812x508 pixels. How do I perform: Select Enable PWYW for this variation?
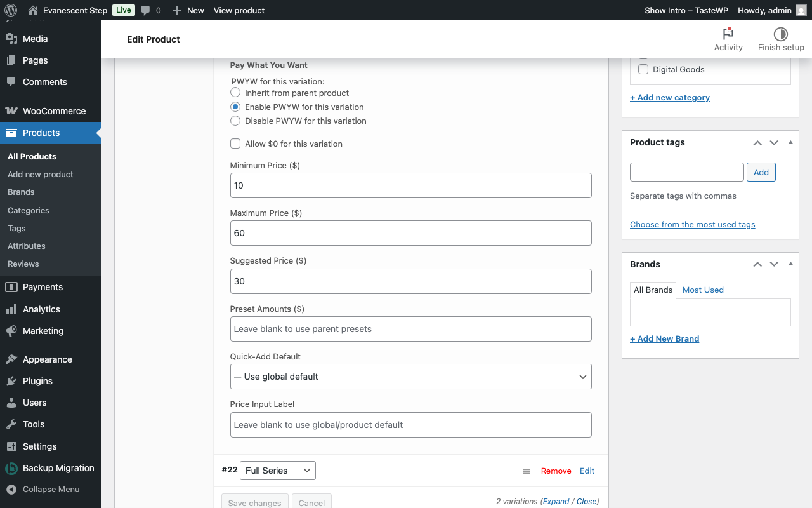tap(235, 107)
